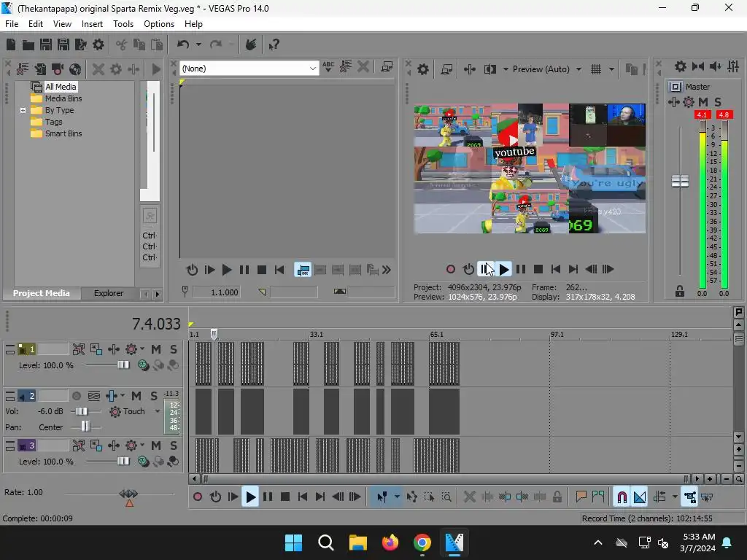Select the normal edit tool
Viewport: 747px width, 560px height.
tap(382, 497)
